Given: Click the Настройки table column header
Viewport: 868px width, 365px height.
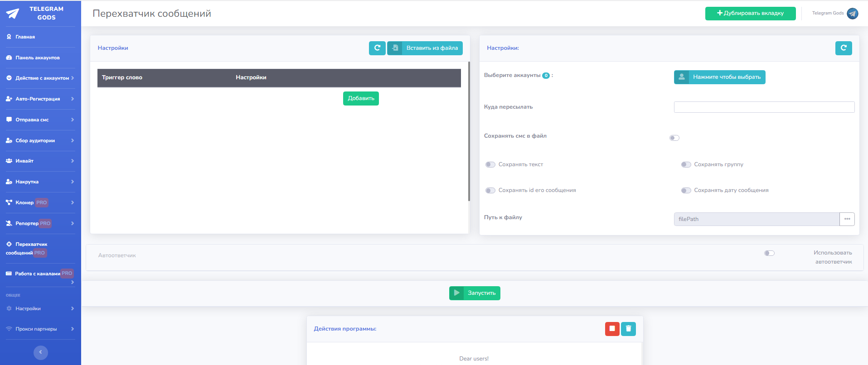Looking at the screenshot, I should (x=251, y=77).
